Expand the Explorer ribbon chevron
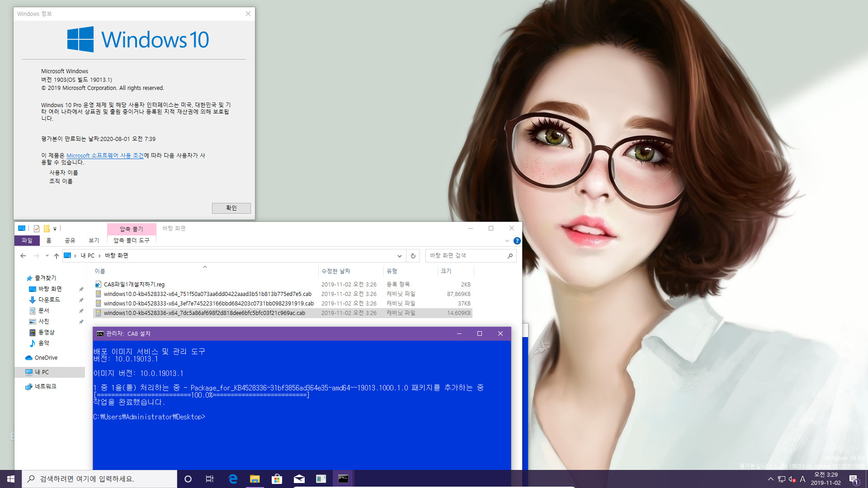 point(507,241)
